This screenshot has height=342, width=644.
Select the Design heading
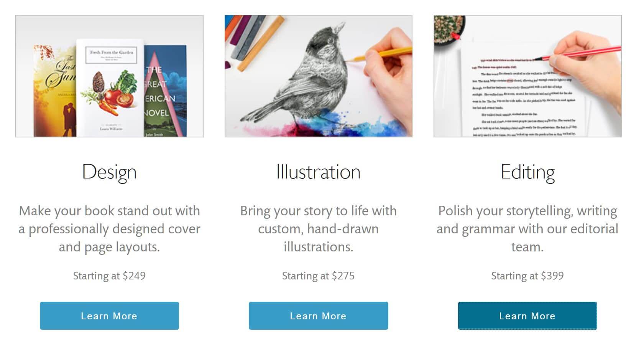[109, 172]
